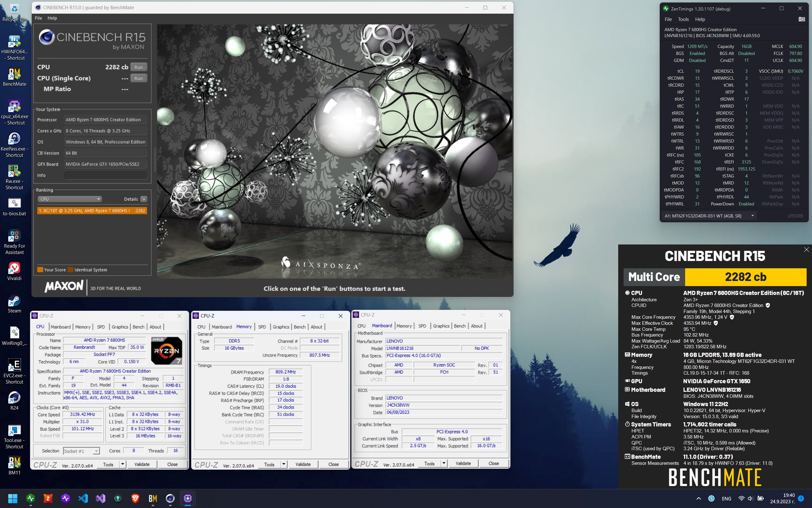Click the ENG language indicator in the tray
Screen dimensions: 812x508
click(x=726, y=498)
